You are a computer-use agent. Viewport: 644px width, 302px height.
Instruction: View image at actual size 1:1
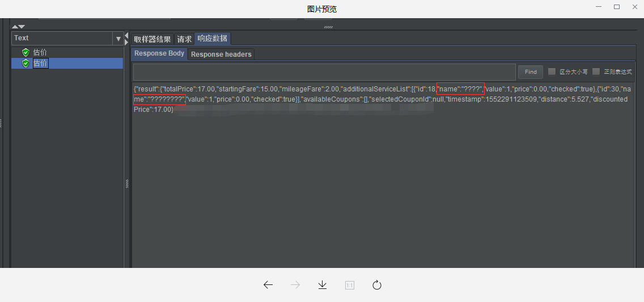(350, 285)
